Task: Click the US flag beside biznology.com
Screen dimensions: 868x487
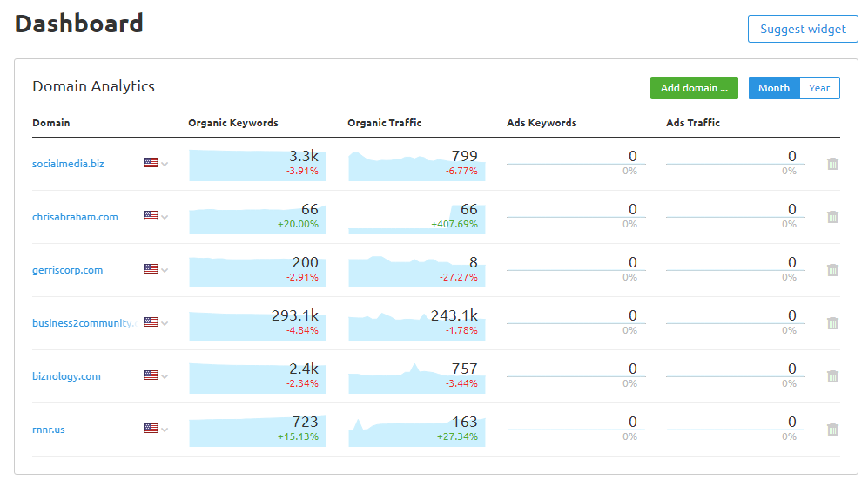Action: 151,375
